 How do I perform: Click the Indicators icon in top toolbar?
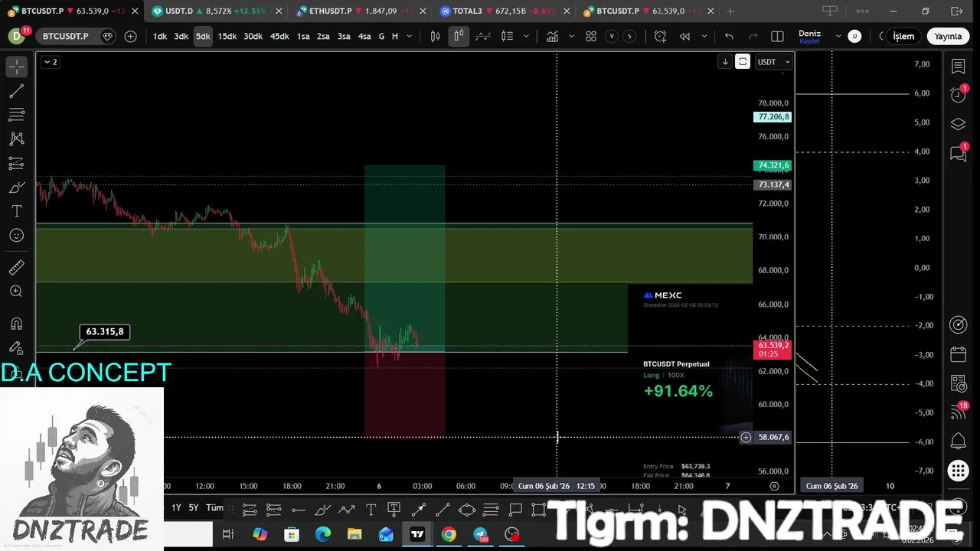[552, 37]
